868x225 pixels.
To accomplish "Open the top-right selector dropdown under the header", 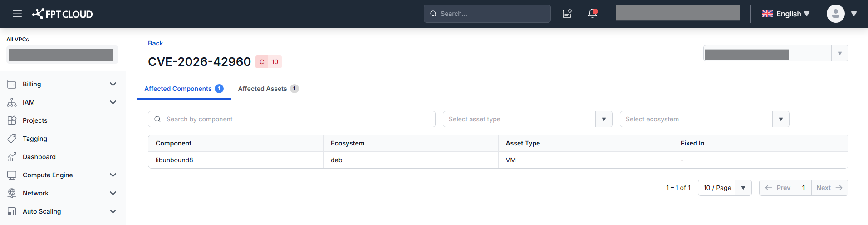I will [x=776, y=53].
